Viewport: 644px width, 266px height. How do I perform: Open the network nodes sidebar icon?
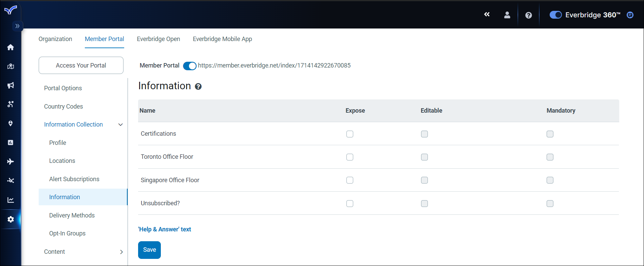[x=11, y=180]
